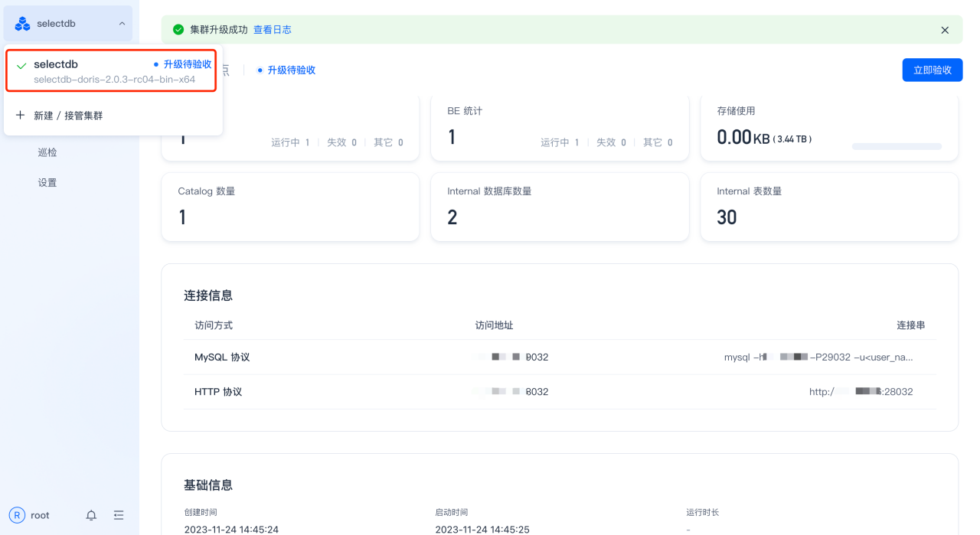Click the green success check icon

(x=178, y=30)
